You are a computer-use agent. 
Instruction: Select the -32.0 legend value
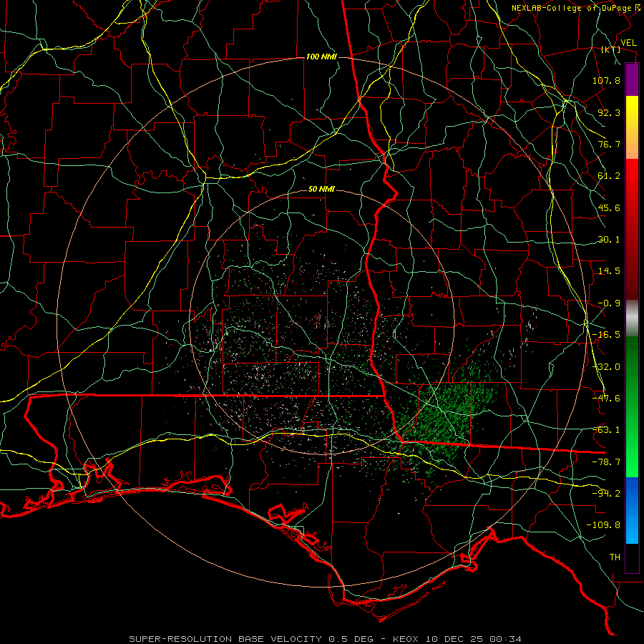pos(606,367)
